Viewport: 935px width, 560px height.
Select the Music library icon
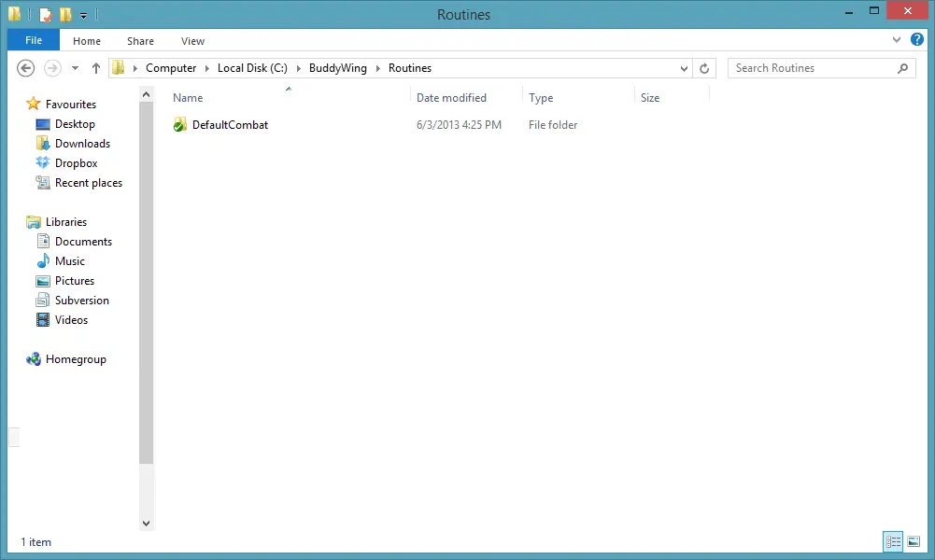tap(42, 261)
